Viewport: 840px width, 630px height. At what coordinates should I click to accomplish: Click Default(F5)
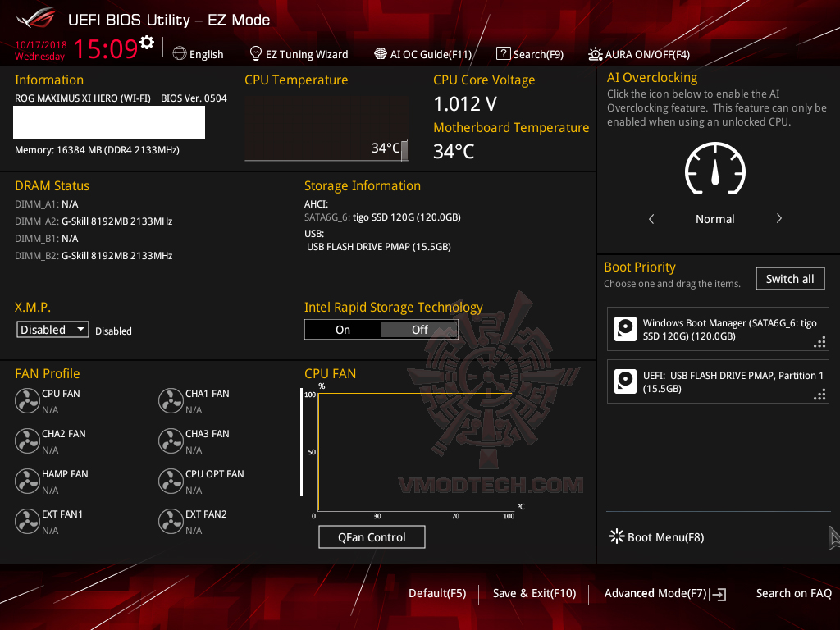click(x=437, y=593)
